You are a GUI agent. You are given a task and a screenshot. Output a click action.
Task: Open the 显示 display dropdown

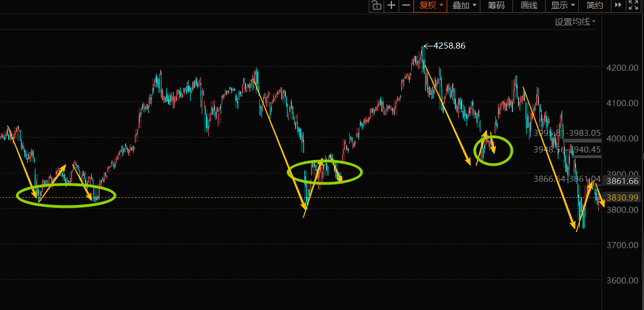tap(562, 6)
